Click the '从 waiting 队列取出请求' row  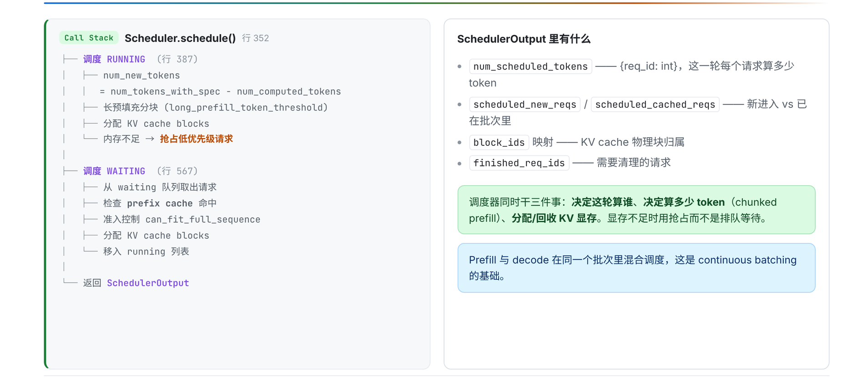pyautogui.click(x=160, y=187)
